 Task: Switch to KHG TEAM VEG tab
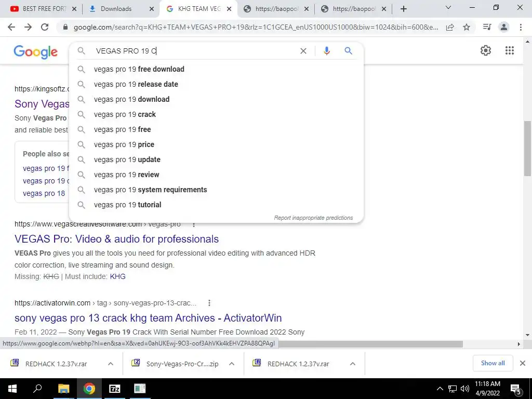tap(199, 9)
